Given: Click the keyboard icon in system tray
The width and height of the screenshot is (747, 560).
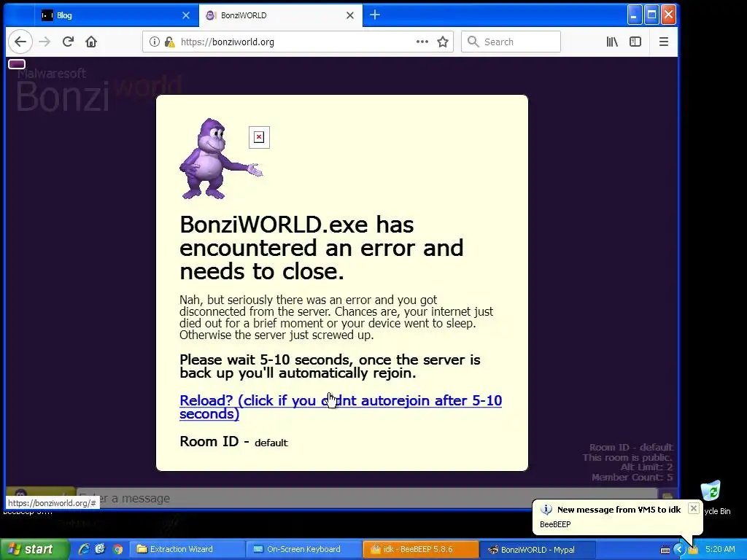Looking at the screenshot, I should tap(665, 550).
